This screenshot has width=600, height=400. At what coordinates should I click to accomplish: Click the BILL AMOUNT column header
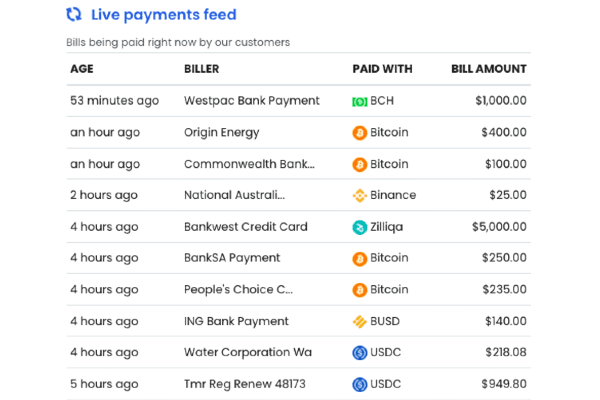tap(489, 69)
